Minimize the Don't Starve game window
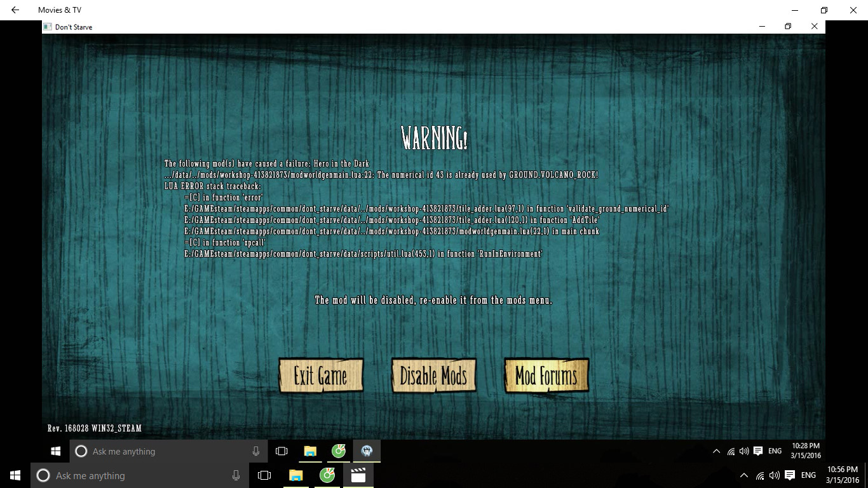Image resolution: width=868 pixels, height=488 pixels. click(762, 27)
